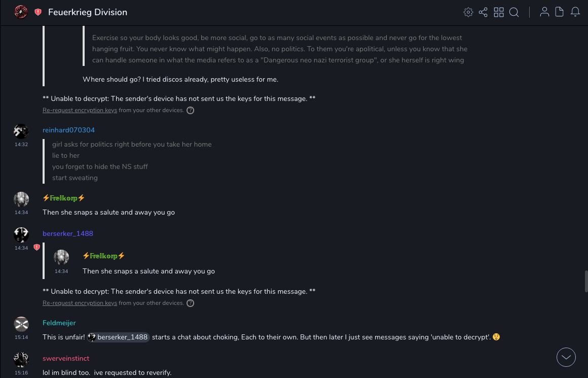588x378 pixels.
Task: Click help icon after second re-request link
Action: click(x=191, y=303)
